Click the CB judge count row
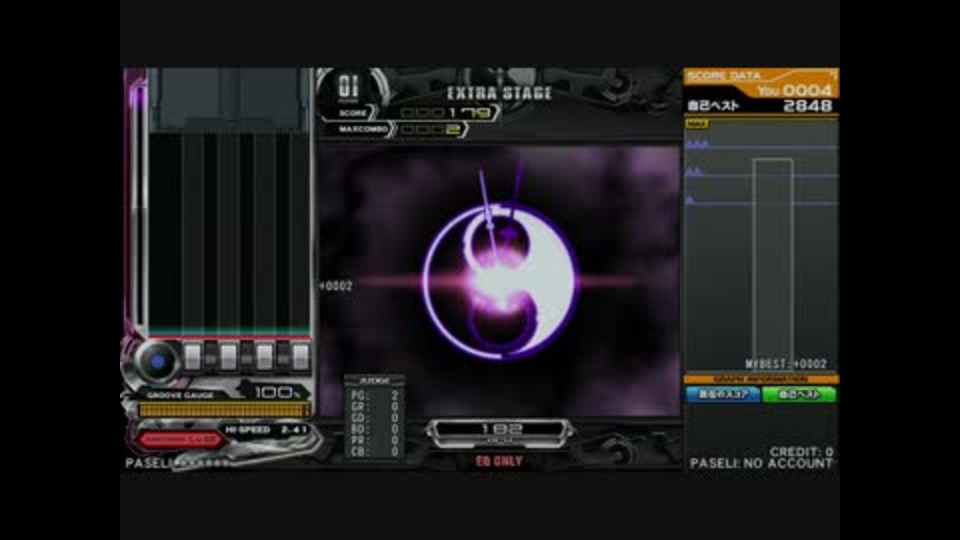960x540 pixels. (x=375, y=451)
